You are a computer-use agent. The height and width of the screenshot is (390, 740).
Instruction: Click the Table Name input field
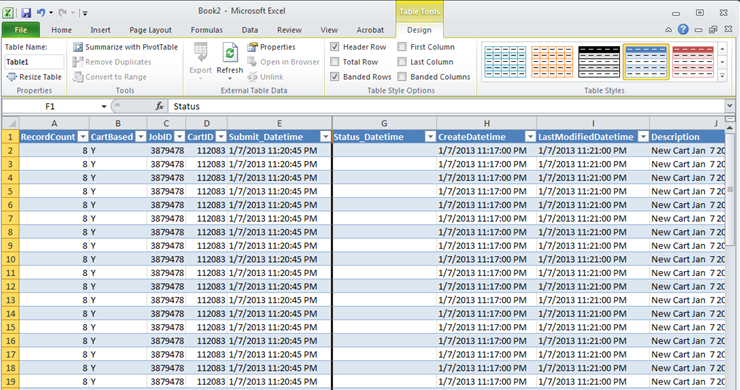point(34,62)
